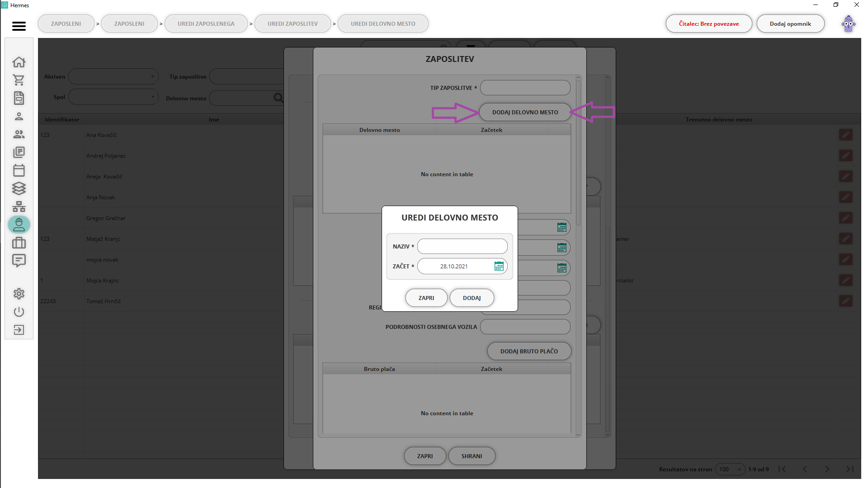868x488 pixels.
Task: Open results per page dropdown
Action: point(730,469)
